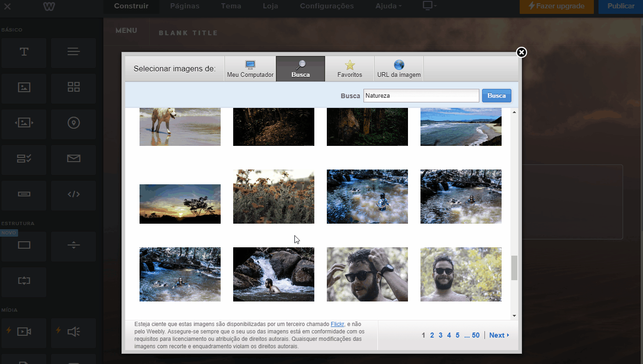
Task: Click the search field containing Natureza
Action: coord(421,95)
